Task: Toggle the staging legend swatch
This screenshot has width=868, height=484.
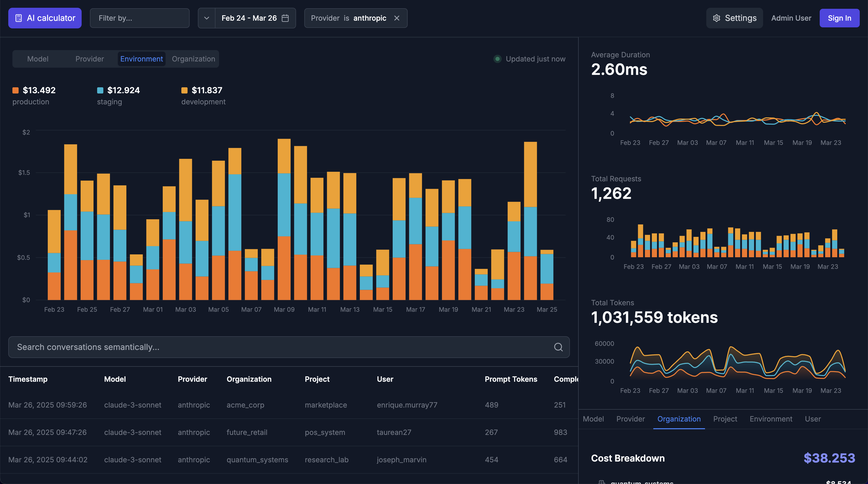Action: tap(100, 90)
